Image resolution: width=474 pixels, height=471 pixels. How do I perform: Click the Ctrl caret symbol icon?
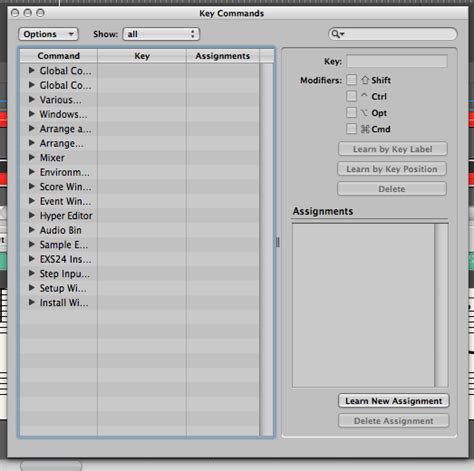[x=364, y=95]
